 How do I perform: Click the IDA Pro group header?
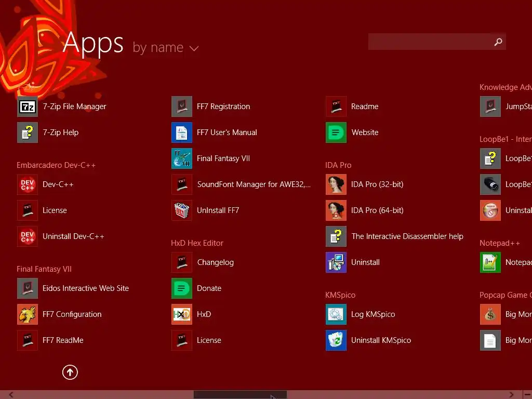338,165
